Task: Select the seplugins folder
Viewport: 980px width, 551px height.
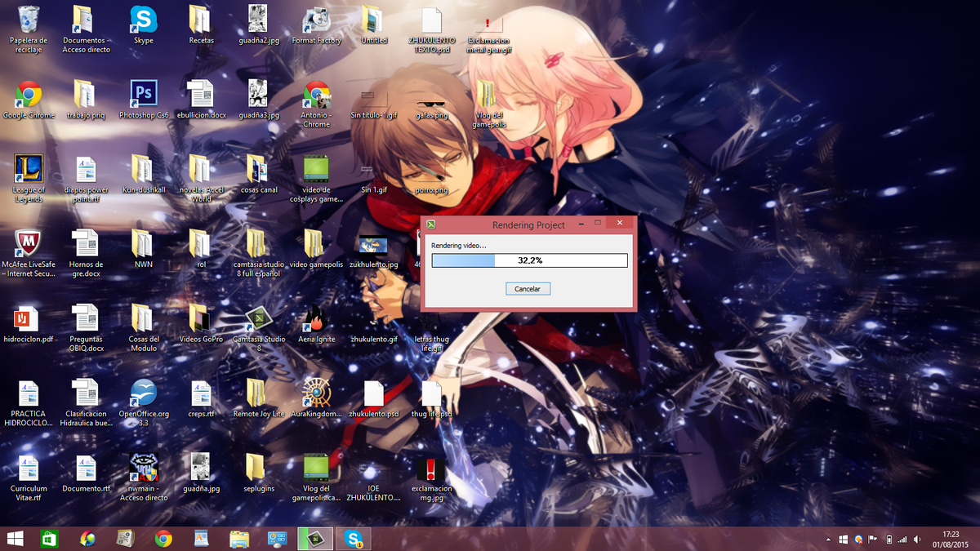Action: (259, 473)
